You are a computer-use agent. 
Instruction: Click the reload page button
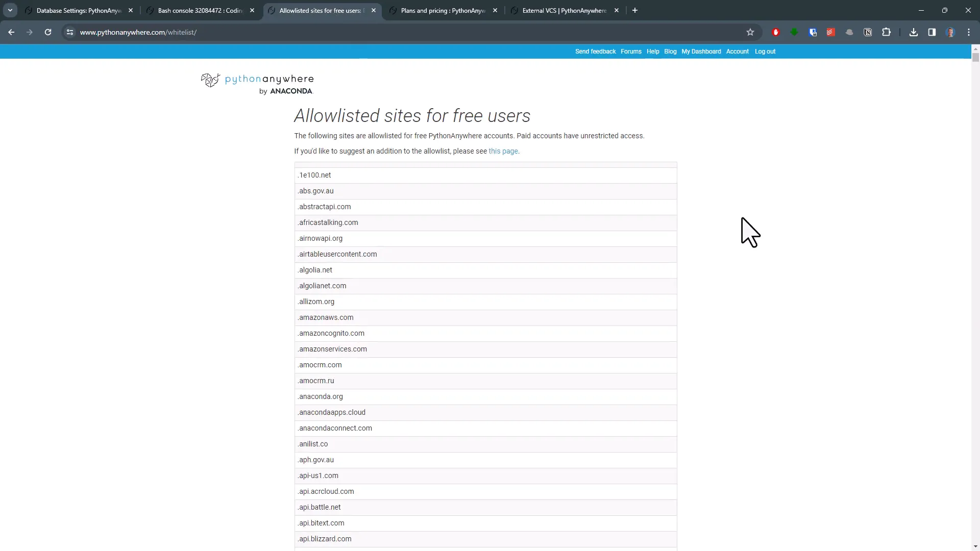(47, 32)
